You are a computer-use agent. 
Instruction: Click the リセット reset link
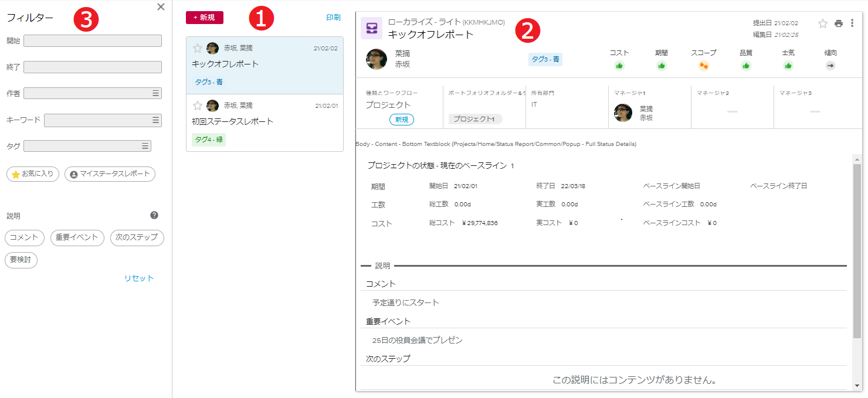click(139, 278)
